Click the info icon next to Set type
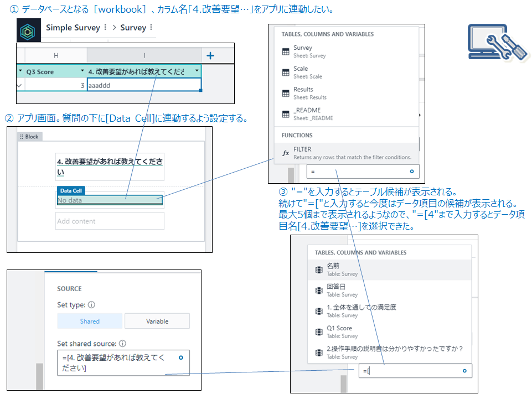Screen dimensions: 532x394 click(x=91, y=305)
